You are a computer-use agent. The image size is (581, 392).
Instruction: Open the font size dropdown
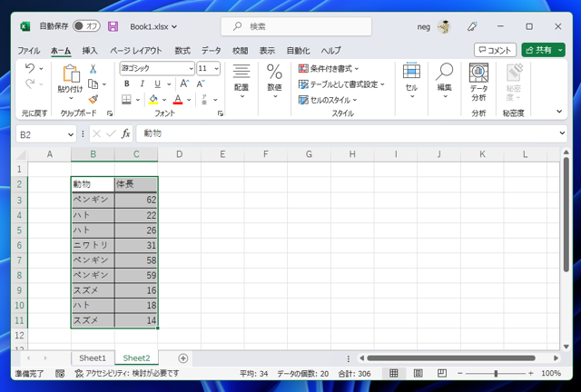[x=216, y=69]
